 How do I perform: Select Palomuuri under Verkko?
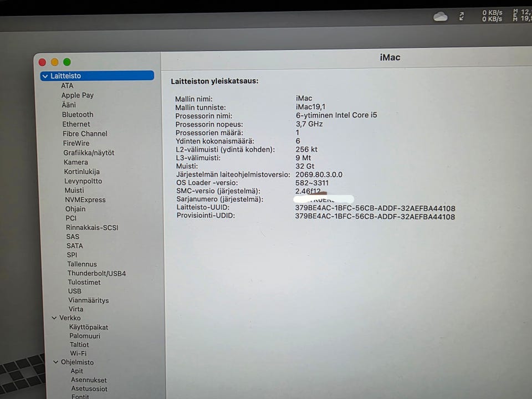coord(85,336)
